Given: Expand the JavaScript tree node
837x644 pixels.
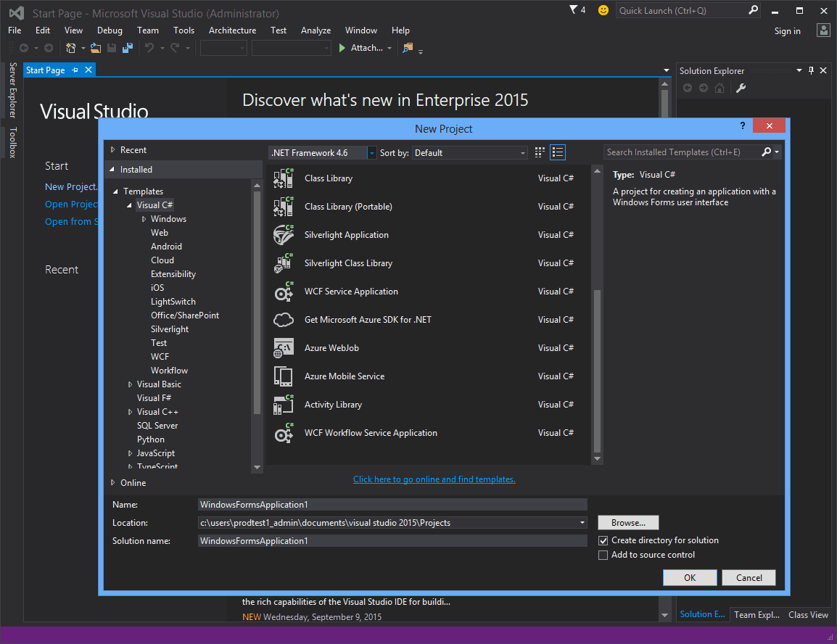Looking at the screenshot, I should tap(130, 453).
